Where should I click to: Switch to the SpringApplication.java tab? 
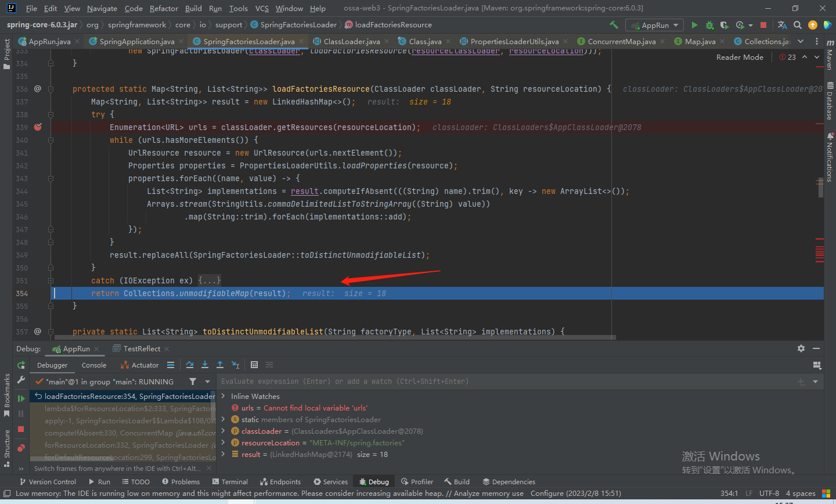click(x=137, y=41)
